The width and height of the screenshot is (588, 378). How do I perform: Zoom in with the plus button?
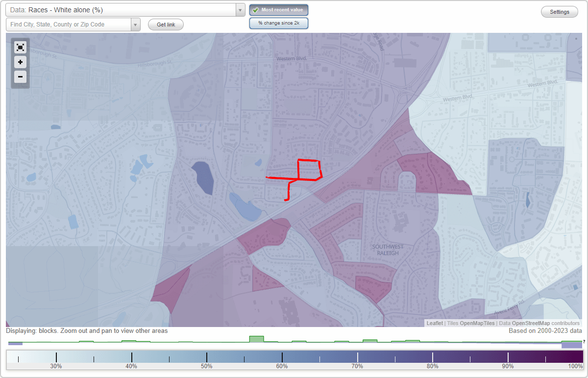tap(20, 62)
